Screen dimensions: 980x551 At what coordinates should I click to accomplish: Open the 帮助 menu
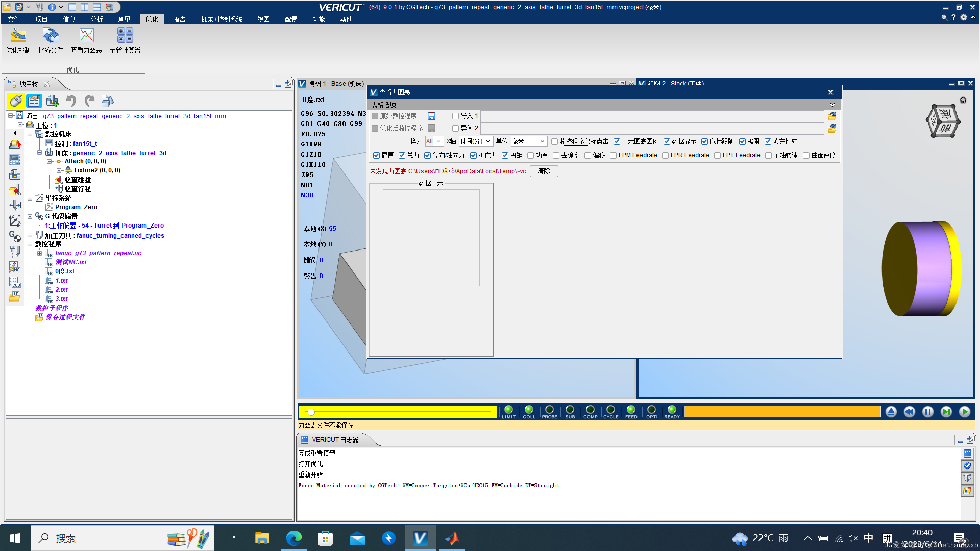[346, 19]
